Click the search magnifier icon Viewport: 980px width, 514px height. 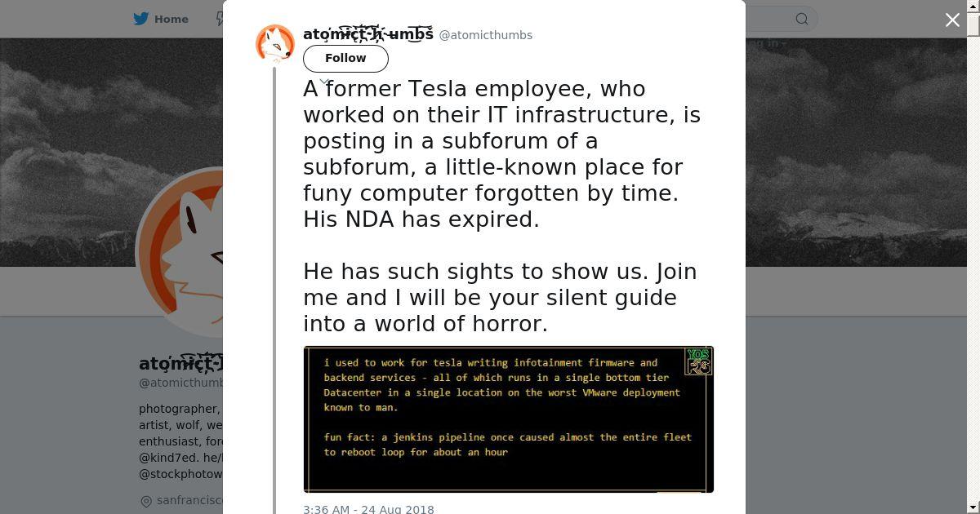coord(802,19)
